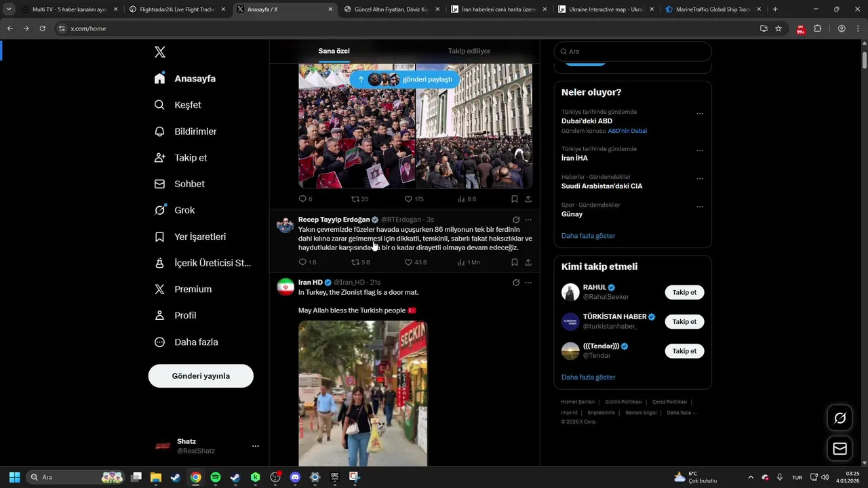868x488 pixels.
Task: Like the post with 175 likes
Action: (408, 199)
